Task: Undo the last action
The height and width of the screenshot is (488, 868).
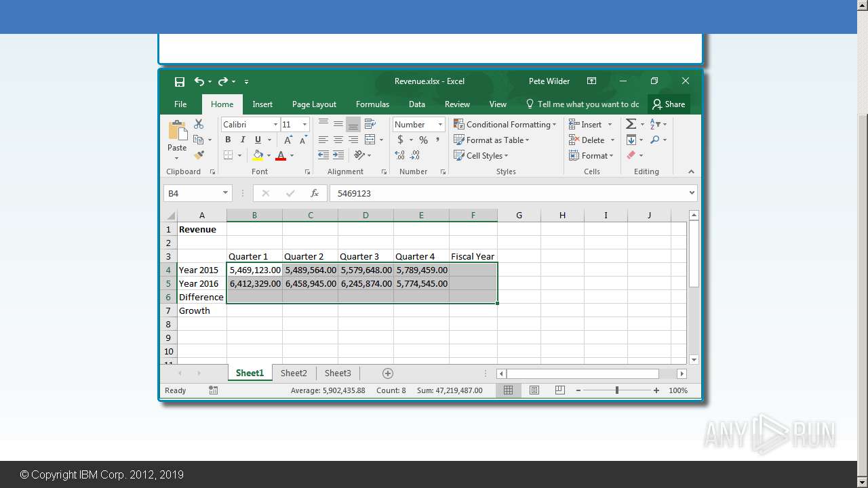Action: 199,81
